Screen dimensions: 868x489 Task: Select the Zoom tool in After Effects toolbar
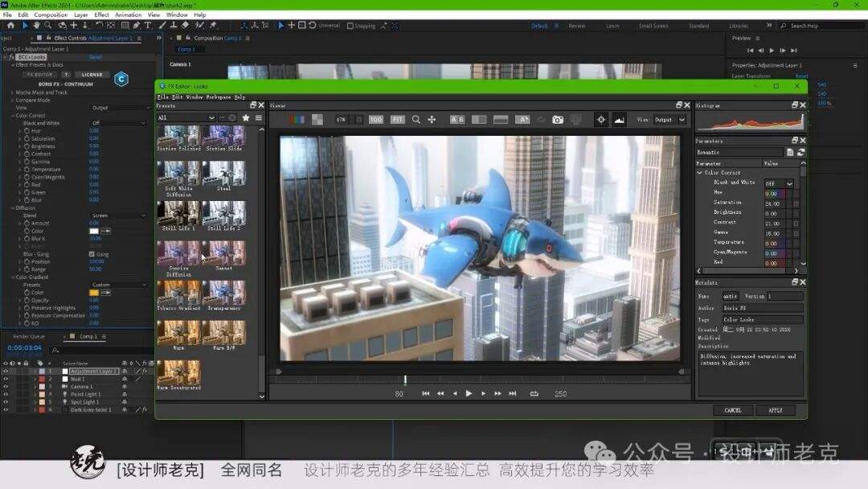(x=48, y=26)
